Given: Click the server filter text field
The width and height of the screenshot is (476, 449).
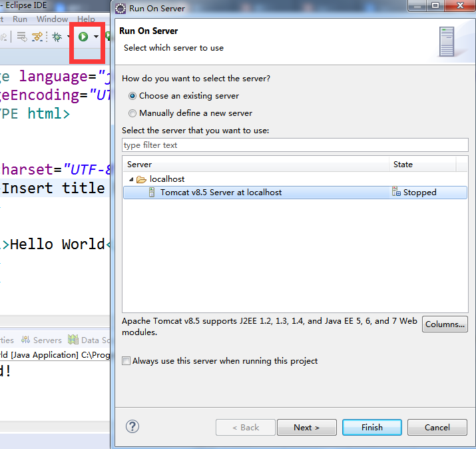Looking at the screenshot, I should pyautogui.click(x=295, y=145).
